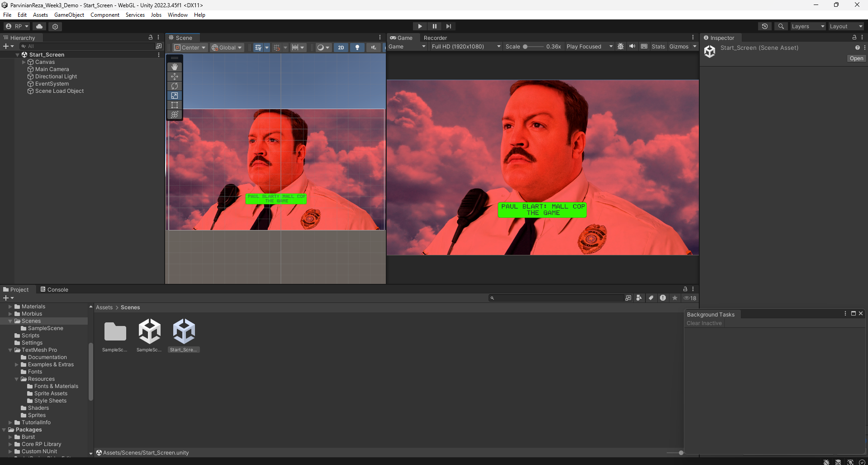
Task: Open the SampleScene folder thumbnail in the asset grid
Action: 115,331
